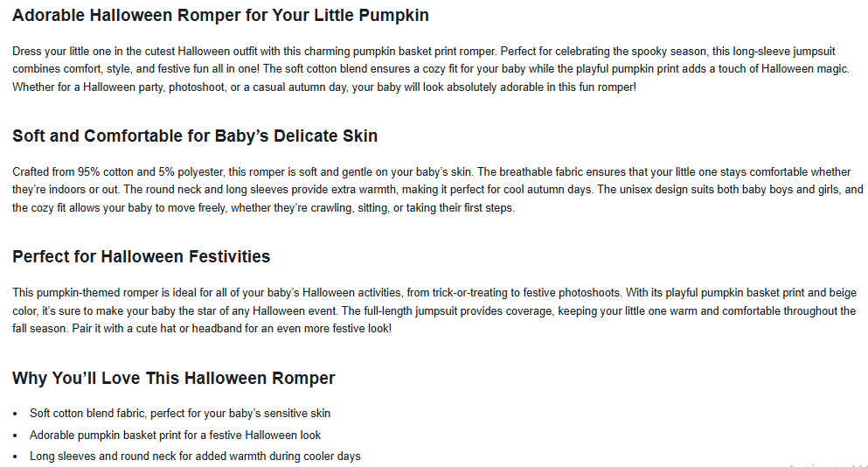Click the line starting 'the cozy fit allows'

pyautogui.click(x=263, y=208)
